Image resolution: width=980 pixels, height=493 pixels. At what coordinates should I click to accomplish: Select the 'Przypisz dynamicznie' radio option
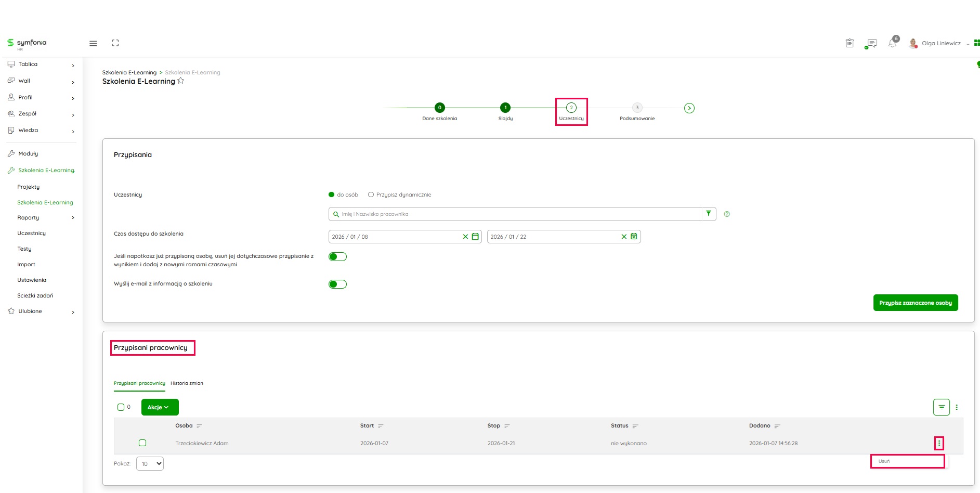pyautogui.click(x=371, y=195)
